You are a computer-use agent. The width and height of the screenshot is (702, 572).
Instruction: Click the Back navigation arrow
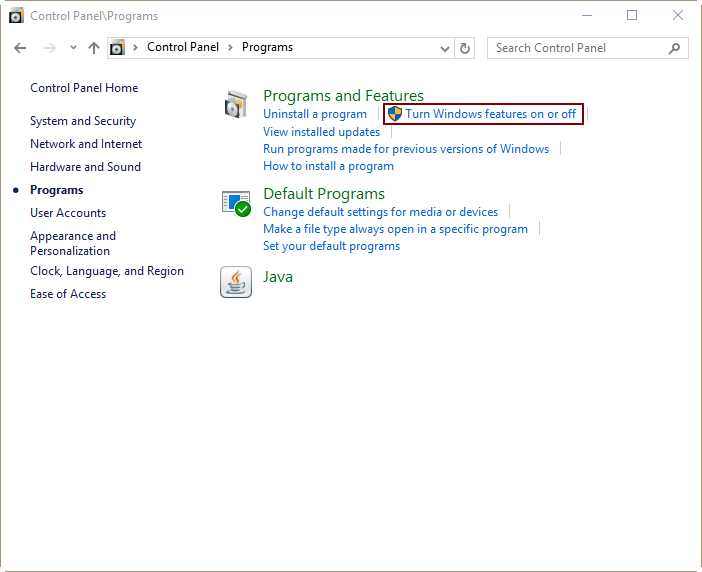pyautogui.click(x=20, y=48)
